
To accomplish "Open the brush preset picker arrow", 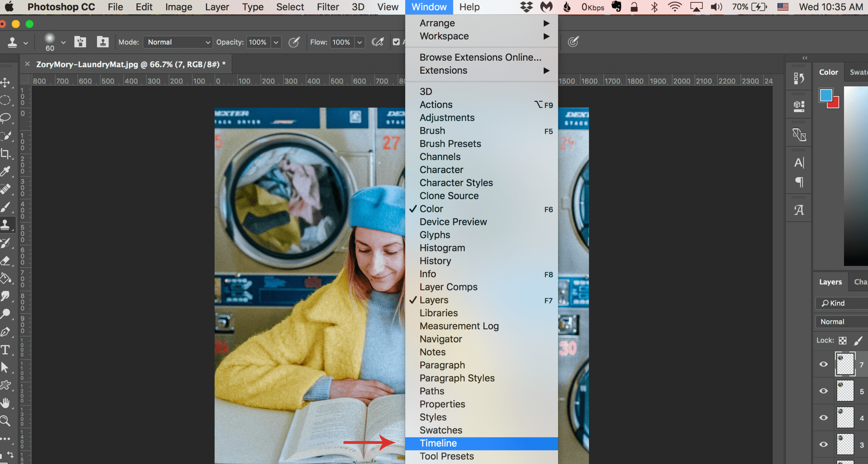I will pyautogui.click(x=63, y=42).
